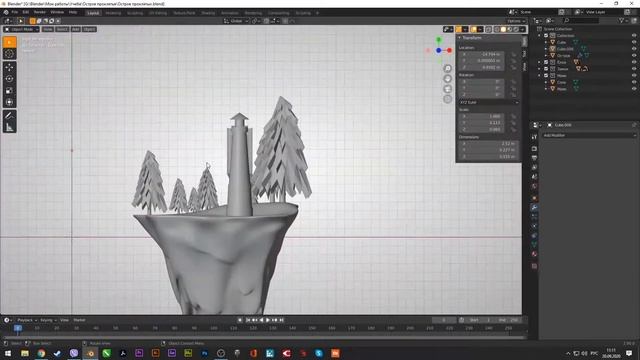Switch to rendered viewport shading
The width and height of the screenshot is (640, 360).
coord(516,29)
